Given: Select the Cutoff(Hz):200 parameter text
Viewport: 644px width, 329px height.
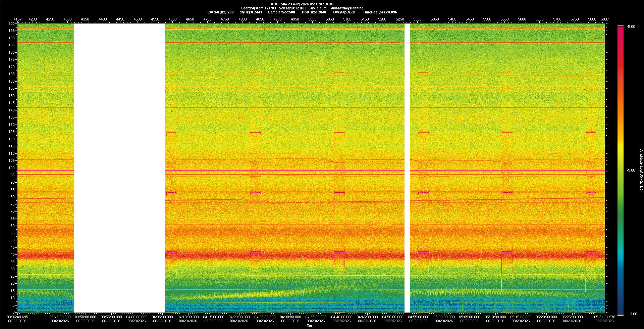Looking at the screenshot, I should [x=220, y=12].
